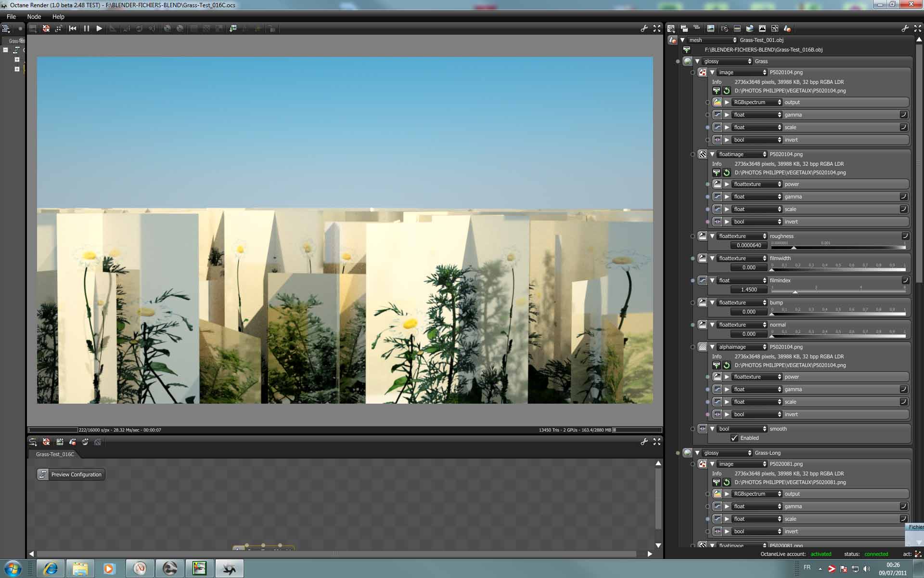
Task: Toggle the roughness floattexture option button
Action: click(x=905, y=236)
